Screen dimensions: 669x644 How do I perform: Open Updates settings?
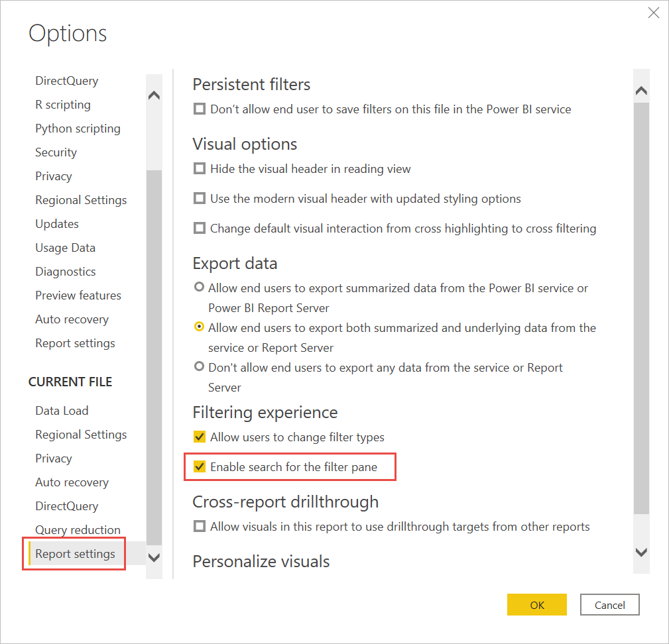[x=57, y=224]
